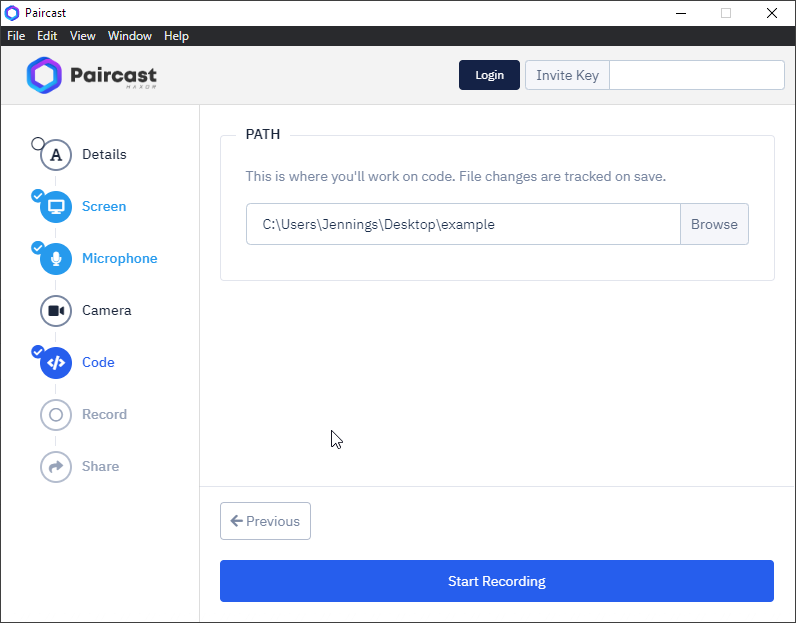796x623 pixels.
Task: Click the Browse button for path
Action: point(714,225)
